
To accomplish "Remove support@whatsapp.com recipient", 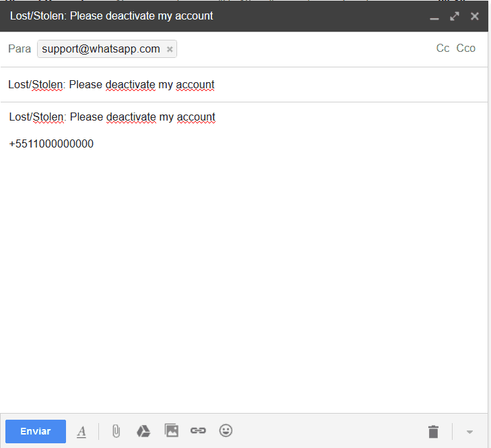I will (x=170, y=49).
